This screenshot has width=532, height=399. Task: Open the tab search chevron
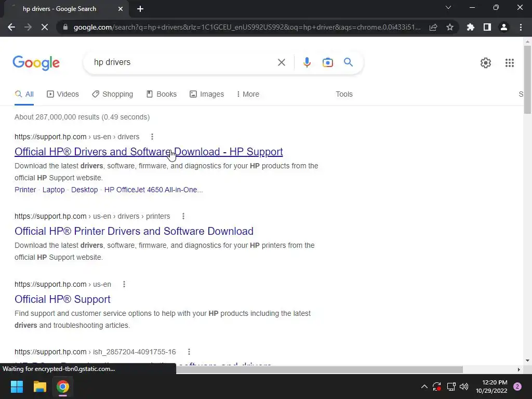(448, 7)
